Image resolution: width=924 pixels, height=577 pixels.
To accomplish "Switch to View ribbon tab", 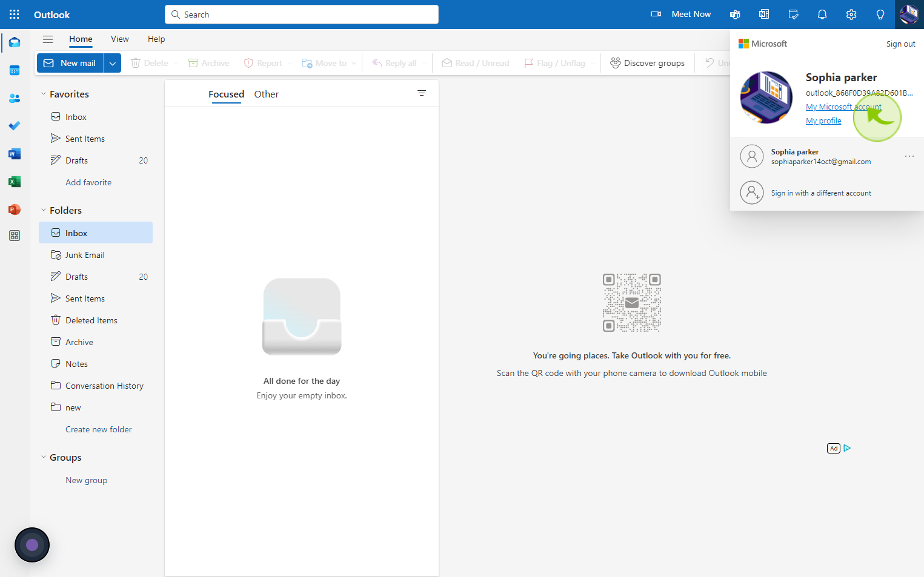I will pyautogui.click(x=120, y=39).
